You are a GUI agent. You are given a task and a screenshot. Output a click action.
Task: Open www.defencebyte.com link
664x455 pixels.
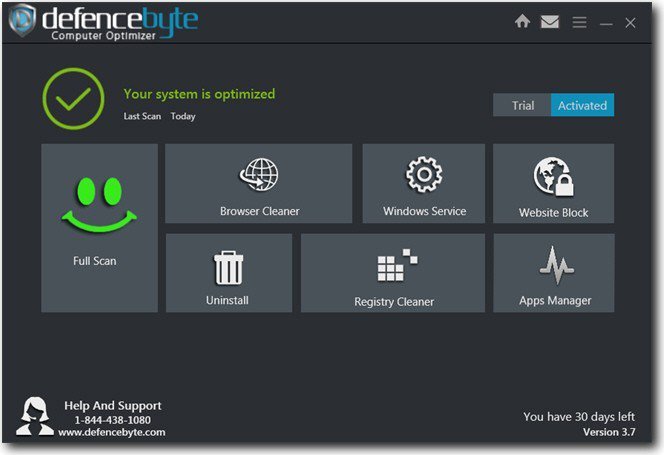[112, 432]
